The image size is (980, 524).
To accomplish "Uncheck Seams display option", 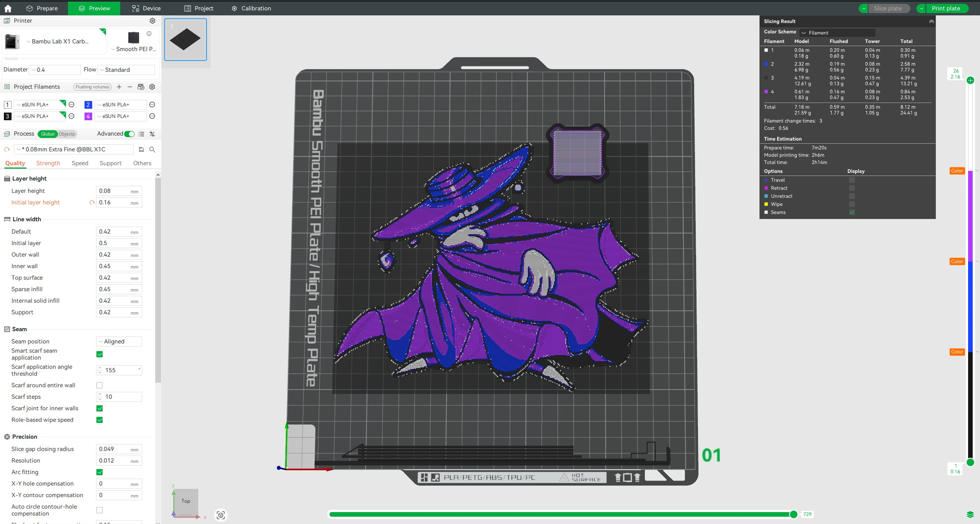I will click(x=852, y=212).
